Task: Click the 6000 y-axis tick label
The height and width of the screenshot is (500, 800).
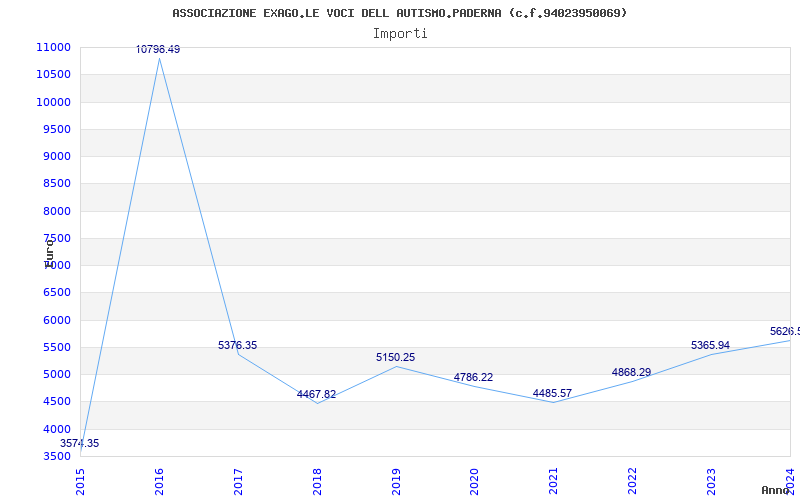Action: coord(56,320)
